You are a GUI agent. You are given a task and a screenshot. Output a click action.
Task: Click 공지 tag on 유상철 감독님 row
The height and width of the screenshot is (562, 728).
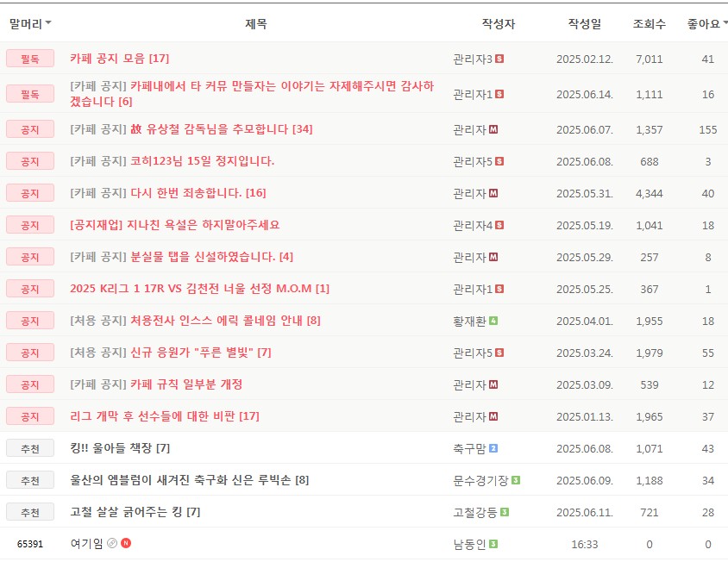pos(30,129)
